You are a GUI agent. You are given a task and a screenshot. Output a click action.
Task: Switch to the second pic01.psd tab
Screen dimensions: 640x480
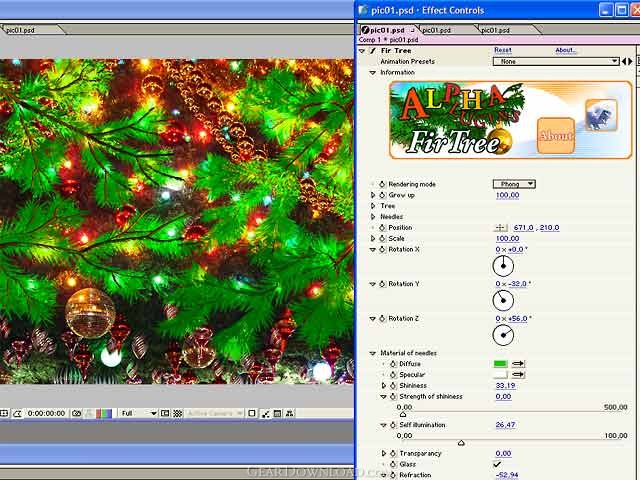point(436,30)
